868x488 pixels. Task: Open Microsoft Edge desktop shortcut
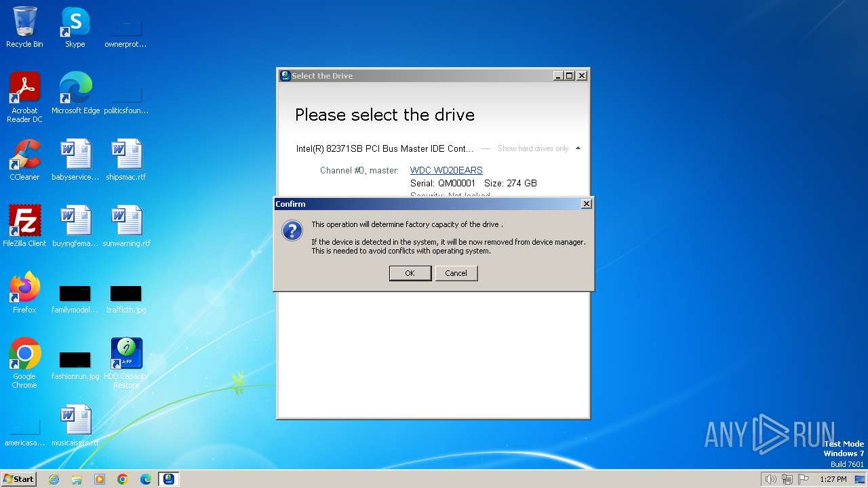(x=75, y=94)
